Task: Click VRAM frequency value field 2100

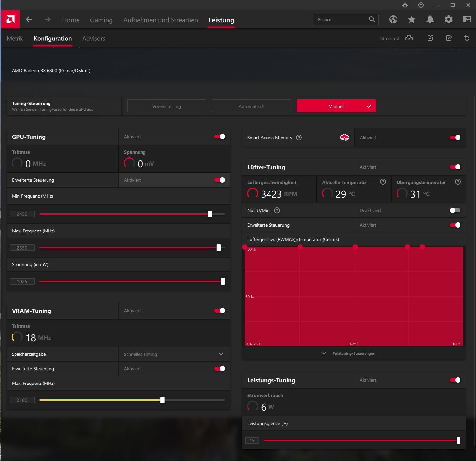Action: tap(22, 400)
